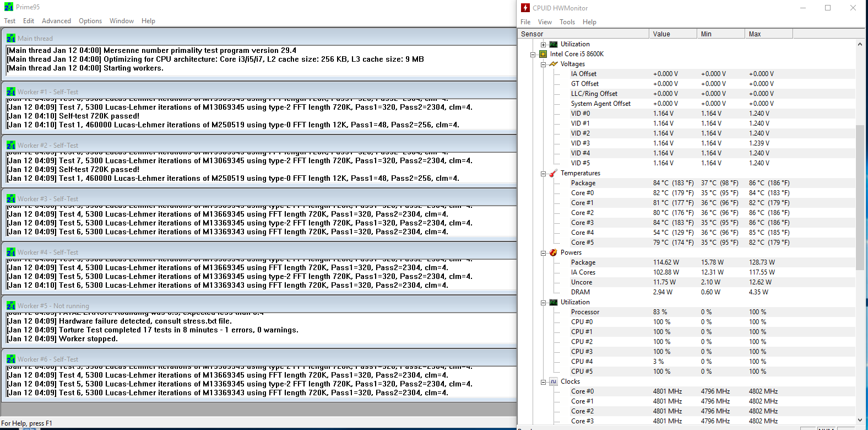Click the icon of the collapsed Utilization node
Screen dimensions: 868x430
pos(554,44)
